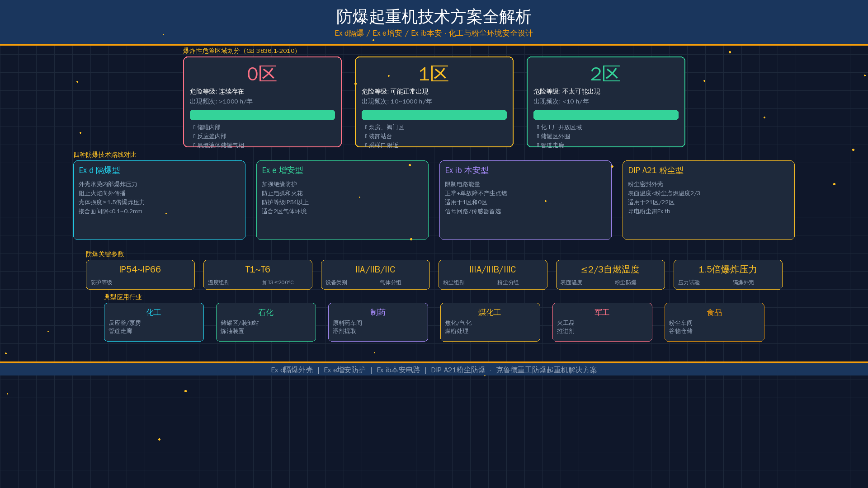The height and width of the screenshot is (488, 868).
Task: Click the 气体分组 label
Action: pyautogui.click(x=391, y=282)
